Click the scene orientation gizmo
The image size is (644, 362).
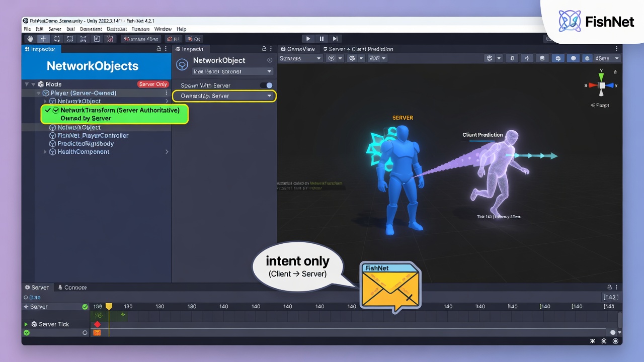[601, 85]
